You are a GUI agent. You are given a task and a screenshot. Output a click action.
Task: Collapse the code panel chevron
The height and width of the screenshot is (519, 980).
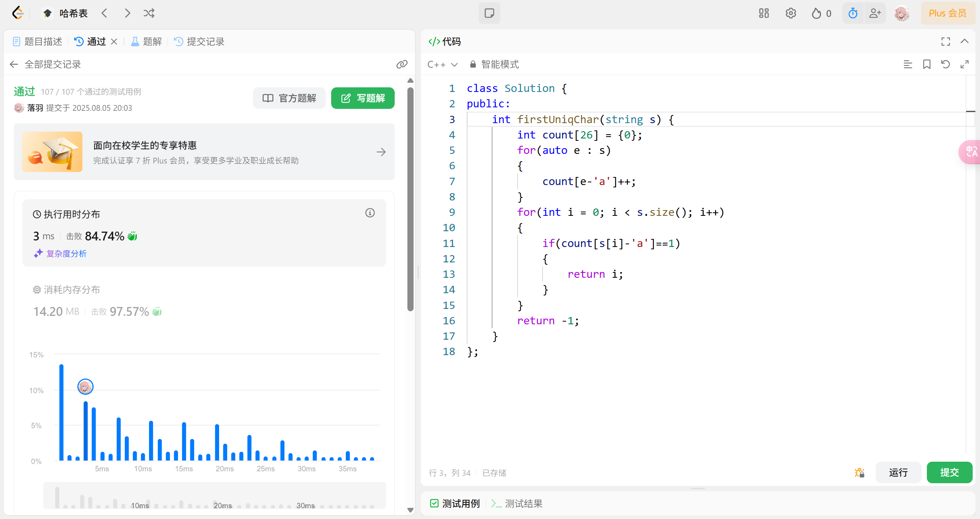tap(964, 42)
